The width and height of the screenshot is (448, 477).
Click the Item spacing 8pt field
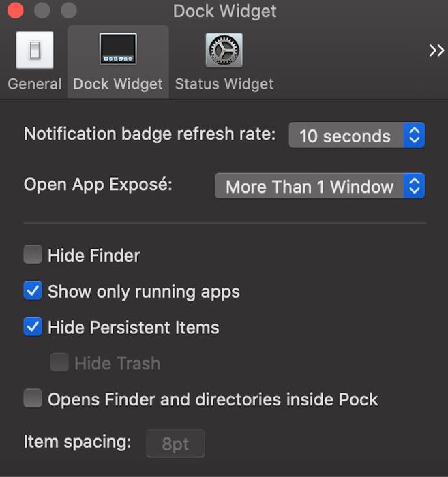coord(175,444)
